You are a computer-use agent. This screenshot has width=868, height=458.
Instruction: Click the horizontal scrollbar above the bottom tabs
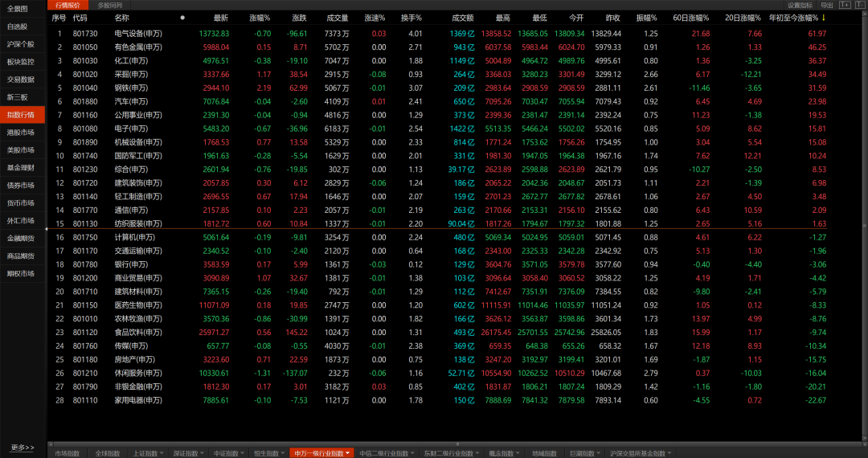(x=457, y=444)
